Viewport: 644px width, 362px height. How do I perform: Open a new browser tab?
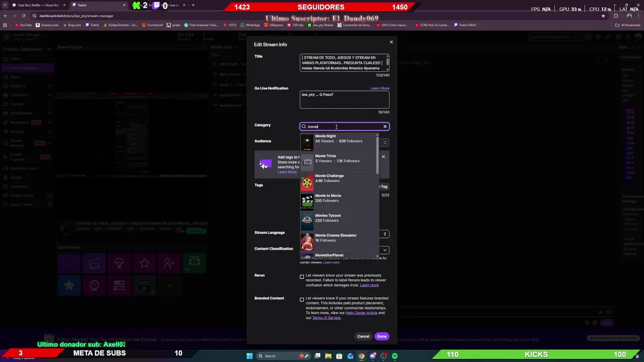193,5
